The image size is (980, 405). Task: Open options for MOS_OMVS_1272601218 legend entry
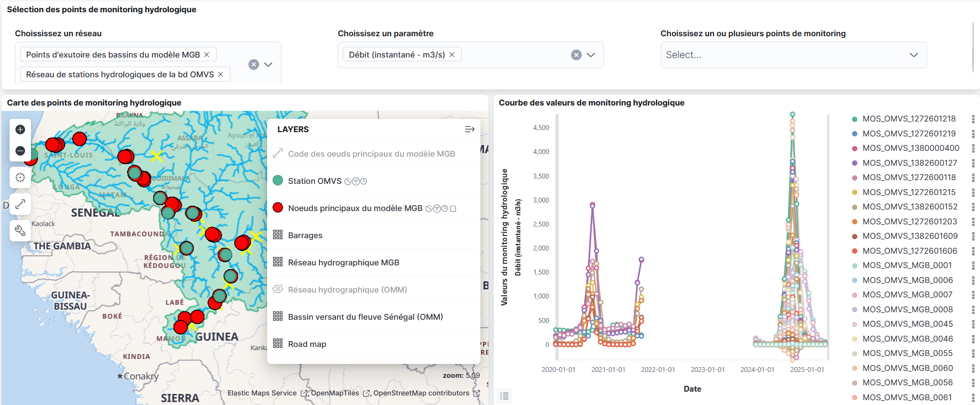pyautogui.click(x=973, y=119)
